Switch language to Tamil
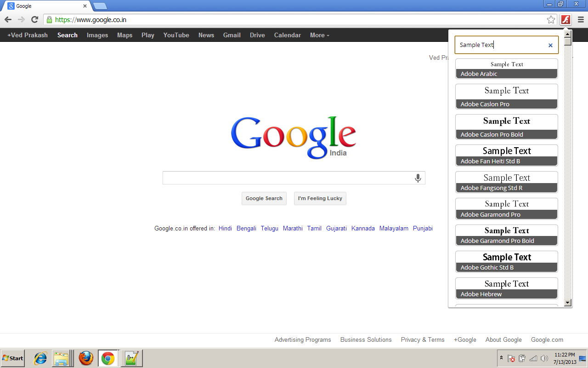The height and width of the screenshot is (368, 588). tap(314, 228)
